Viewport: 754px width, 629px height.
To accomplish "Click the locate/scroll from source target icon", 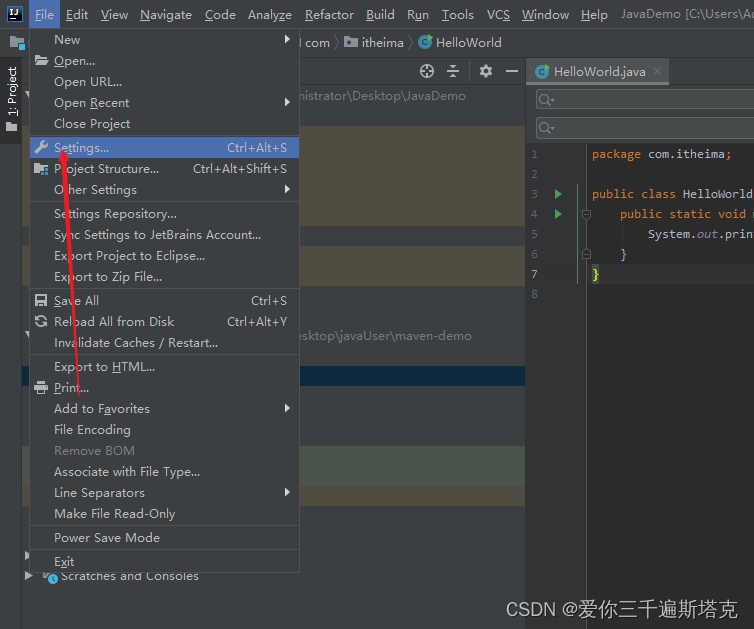I will point(427,71).
